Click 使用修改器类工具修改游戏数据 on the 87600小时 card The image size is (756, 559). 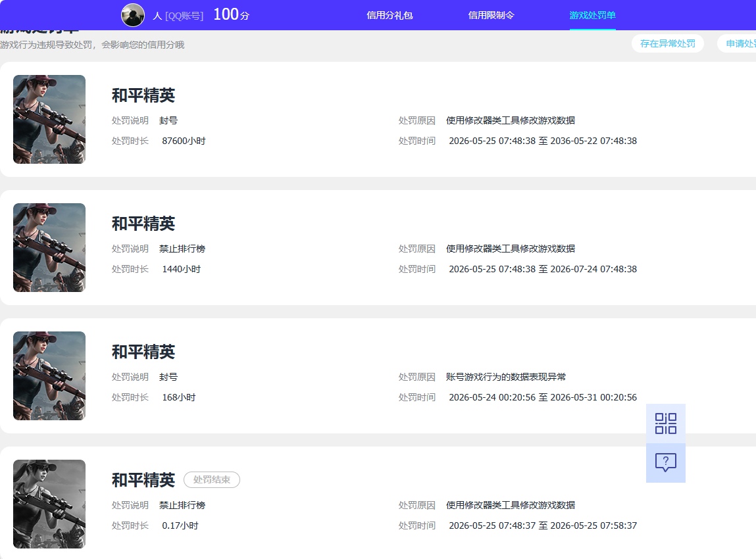click(x=511, y=120)
